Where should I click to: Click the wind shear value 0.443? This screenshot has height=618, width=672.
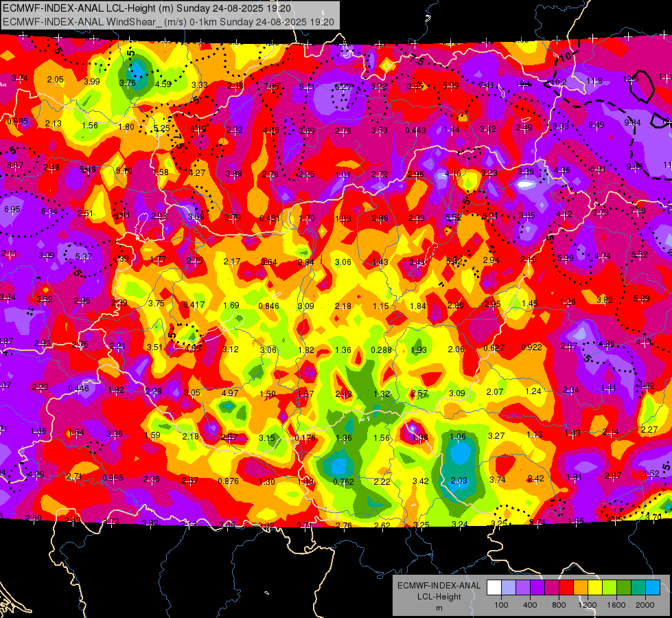(416, 130)
